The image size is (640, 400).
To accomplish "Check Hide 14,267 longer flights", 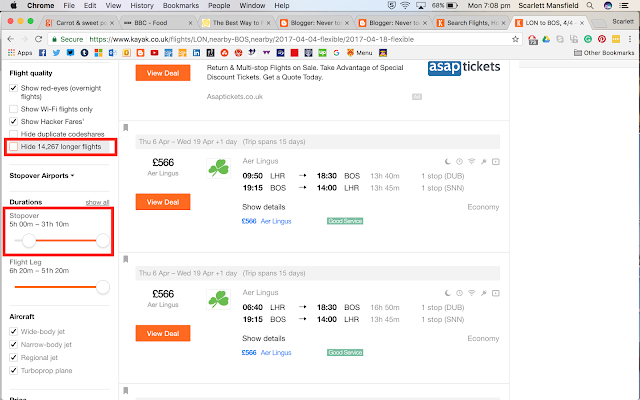I will [x=13, y=147].
